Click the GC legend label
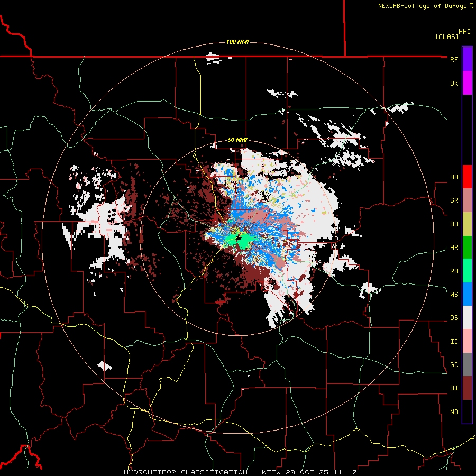Image resolution: width=476 pixels, height=476 pixels. pos(454,364)
